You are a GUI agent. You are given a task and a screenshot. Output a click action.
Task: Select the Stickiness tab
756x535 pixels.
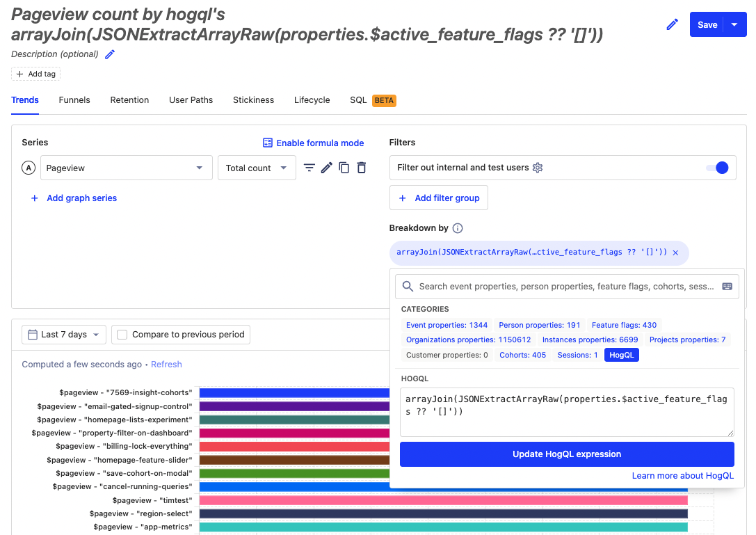[253, 100]
